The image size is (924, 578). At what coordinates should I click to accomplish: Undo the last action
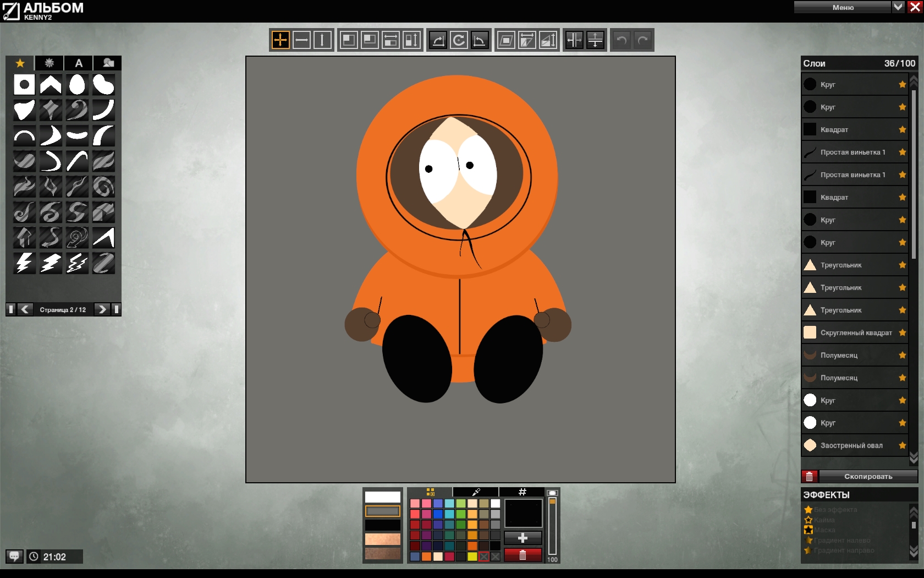pyautogui.click(x=621, y=40)
